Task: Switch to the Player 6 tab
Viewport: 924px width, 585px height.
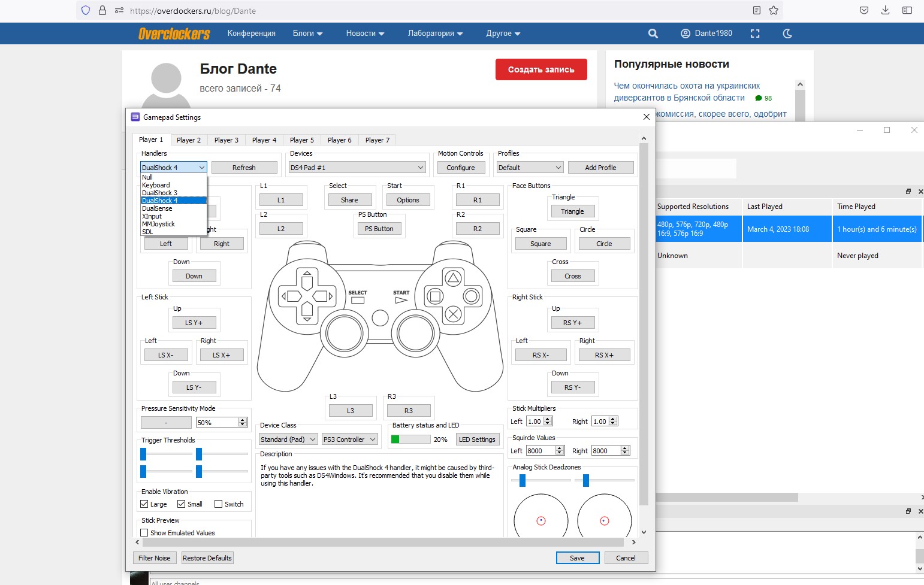Action: tap(340, 140)
